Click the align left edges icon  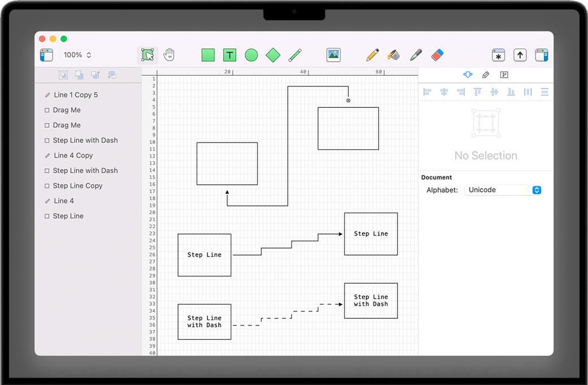point(427,92)
